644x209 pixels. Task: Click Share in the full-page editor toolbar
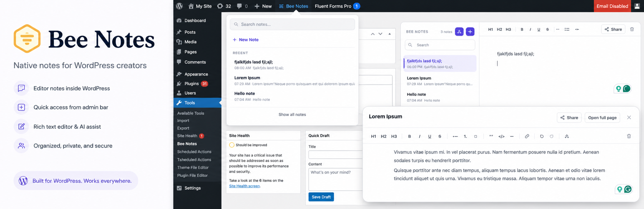tap(613, 29)
